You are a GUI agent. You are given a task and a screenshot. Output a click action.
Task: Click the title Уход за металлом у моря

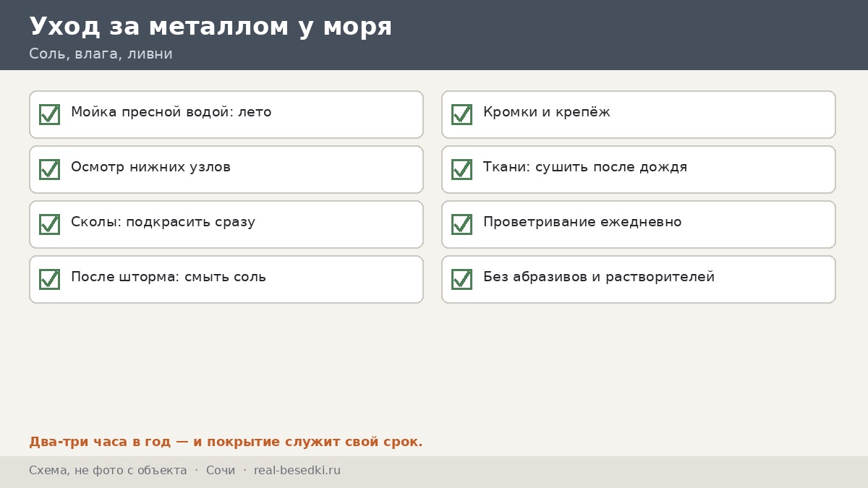click(x=210, y=27)
